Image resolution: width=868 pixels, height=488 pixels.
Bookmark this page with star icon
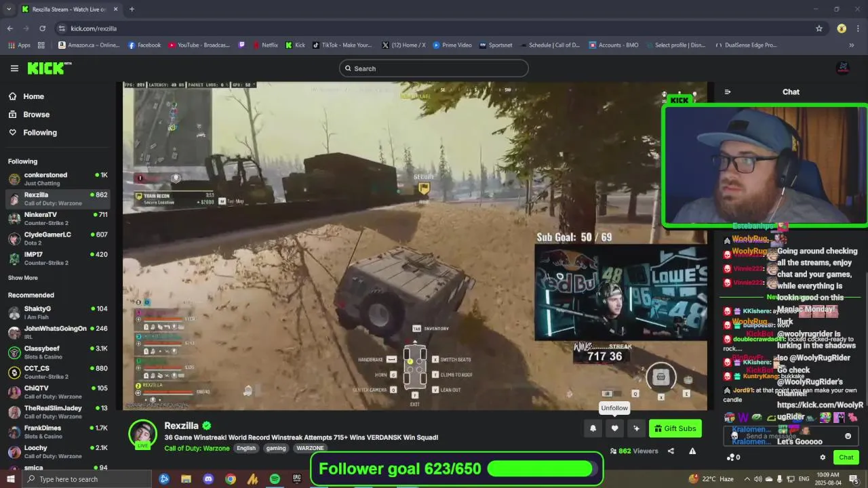click(819, 28)
